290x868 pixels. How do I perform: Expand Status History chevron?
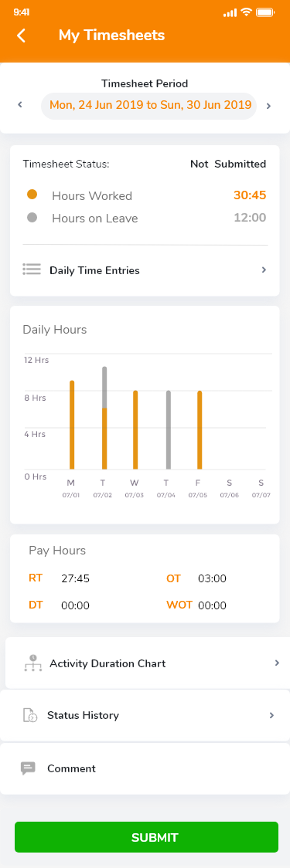click(271, 715)
